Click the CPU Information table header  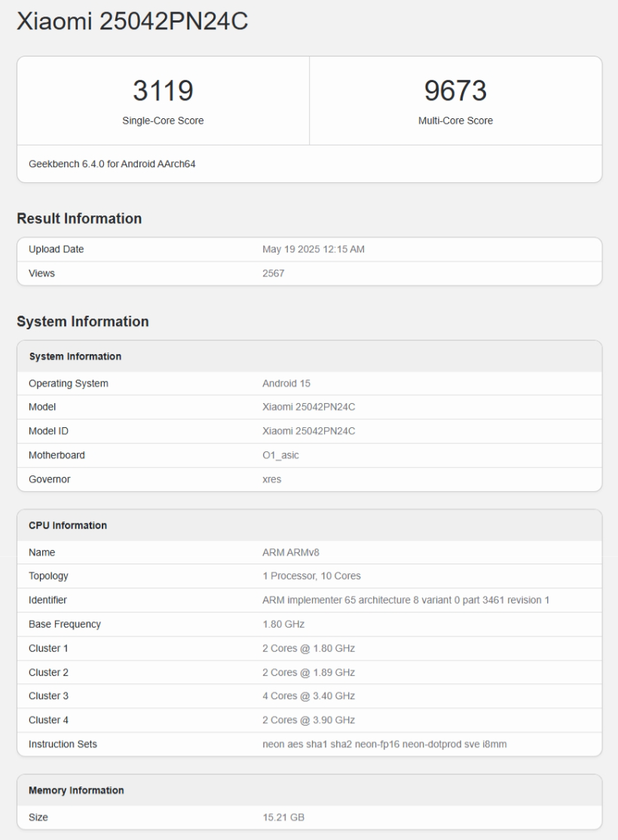coord(68,525)
